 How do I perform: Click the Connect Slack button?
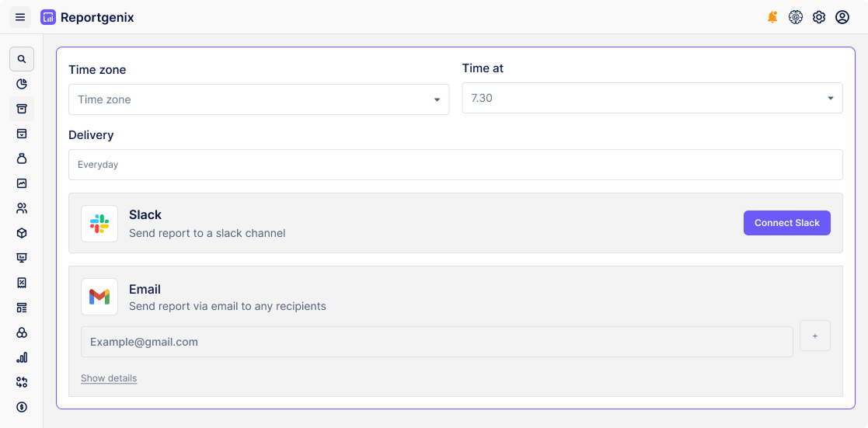[786, 223]
